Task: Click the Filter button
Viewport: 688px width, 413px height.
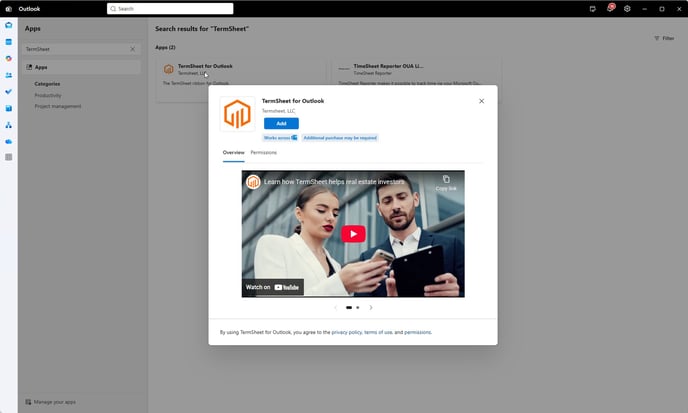Action: click(664, 38)
